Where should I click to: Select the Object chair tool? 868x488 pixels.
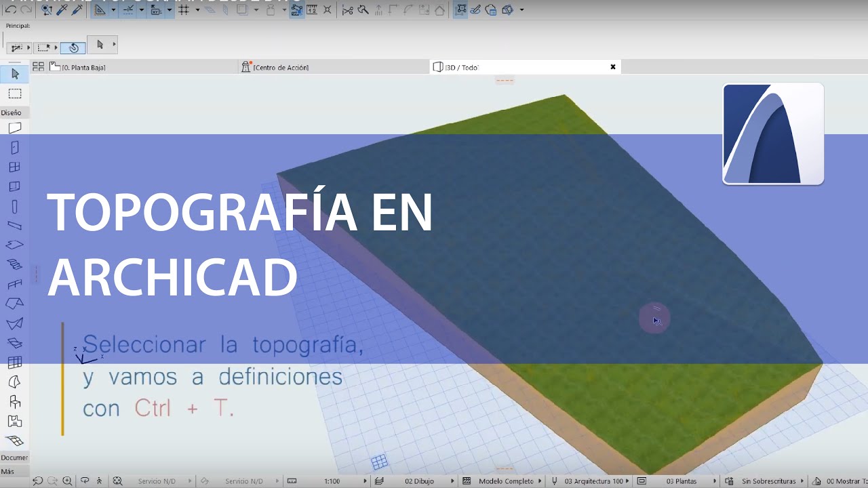click(x=15, y=402)
